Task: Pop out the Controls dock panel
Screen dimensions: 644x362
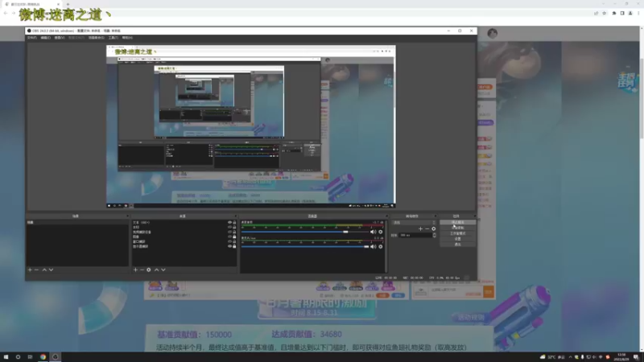Action: (x=475, y=216)
